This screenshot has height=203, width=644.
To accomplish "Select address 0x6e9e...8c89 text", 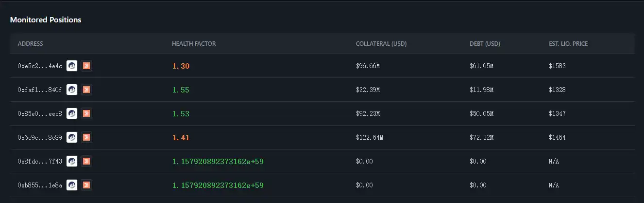I will point(40,138).
